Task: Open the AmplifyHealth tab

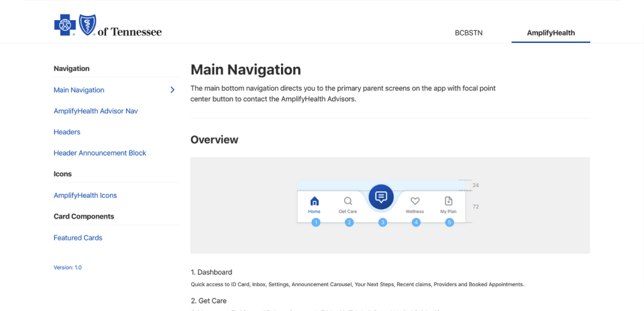Action: point(550,32)
